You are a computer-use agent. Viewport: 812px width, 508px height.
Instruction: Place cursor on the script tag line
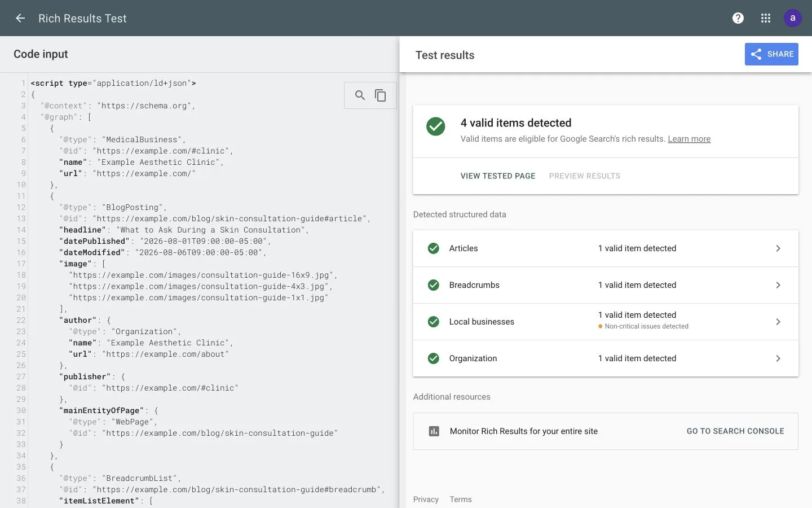pyautogui.click(x=113, y=83)
